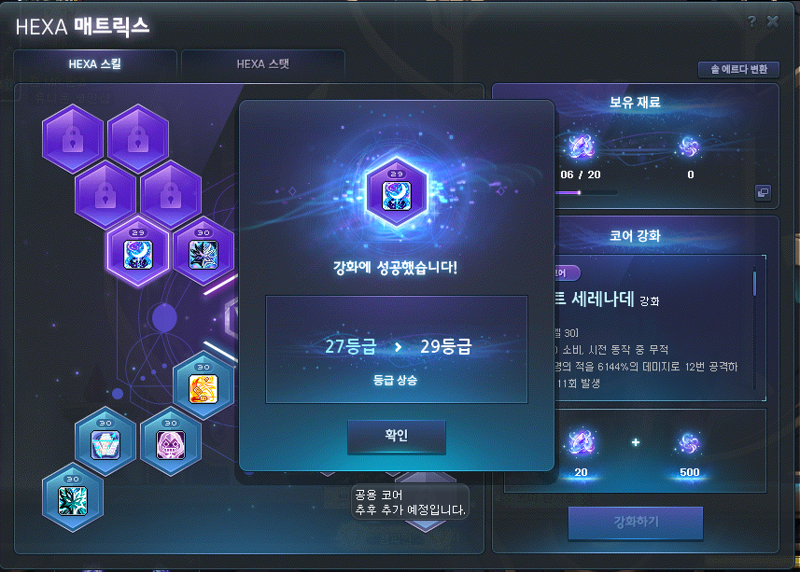The width and height of the screenshot is (800, 572).
Task: Click the Sol Erda gauge progress bar
Action: (x=586, y=193)
